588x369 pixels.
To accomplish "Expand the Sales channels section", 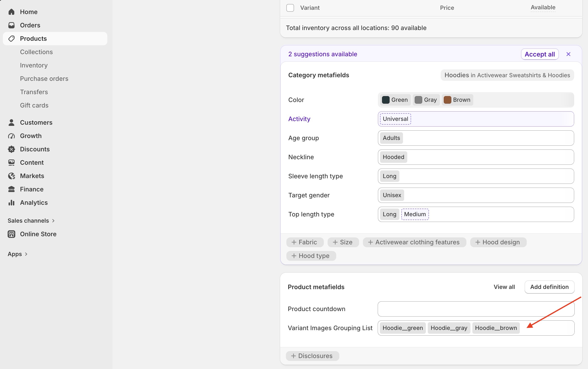I will coord(31,221).
